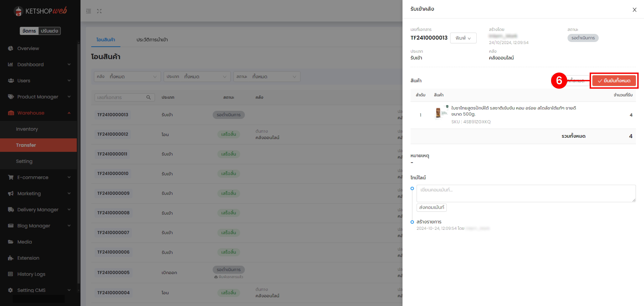Viewport: 644px width, 306px height.
Task: Expand Delivery Manager chevron
Action: [x=69, y=210]
